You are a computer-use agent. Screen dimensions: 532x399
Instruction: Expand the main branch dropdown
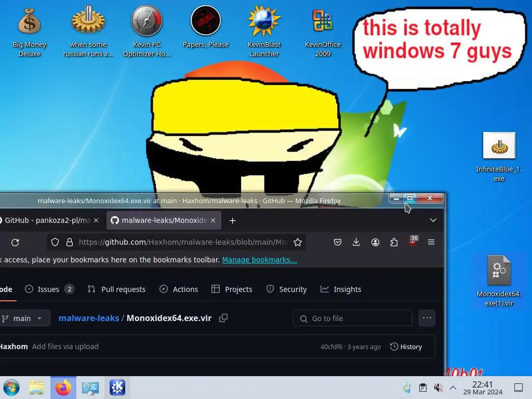click(x=24, y=318)
